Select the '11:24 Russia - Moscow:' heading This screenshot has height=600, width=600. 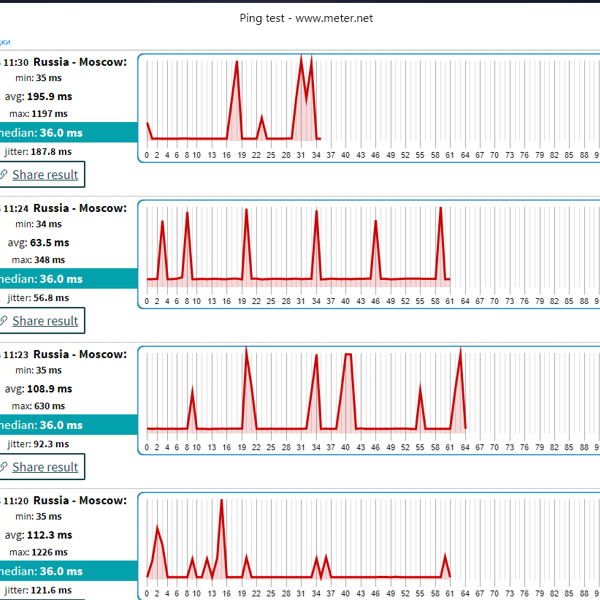[65, 208]
